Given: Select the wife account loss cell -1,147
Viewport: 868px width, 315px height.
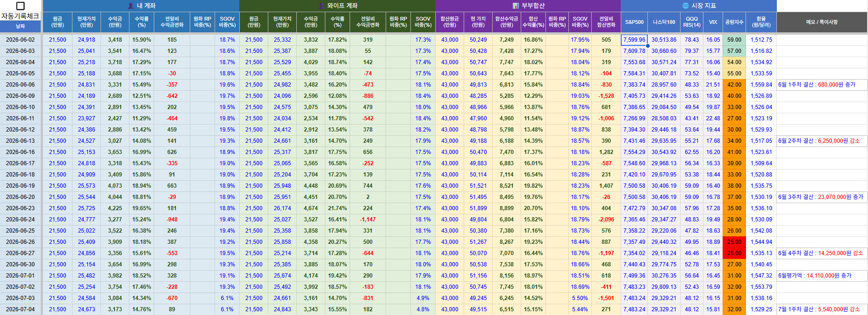Looking at the screenshot, I should point(368,220).
